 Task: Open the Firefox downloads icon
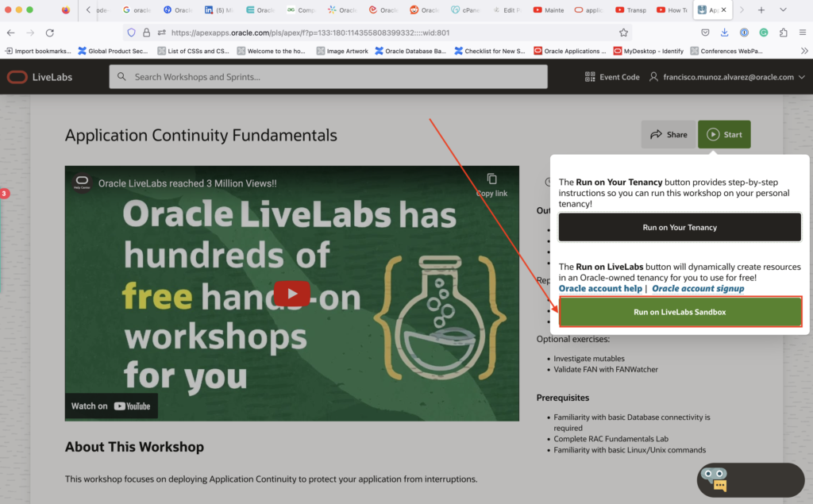point(725,33)
